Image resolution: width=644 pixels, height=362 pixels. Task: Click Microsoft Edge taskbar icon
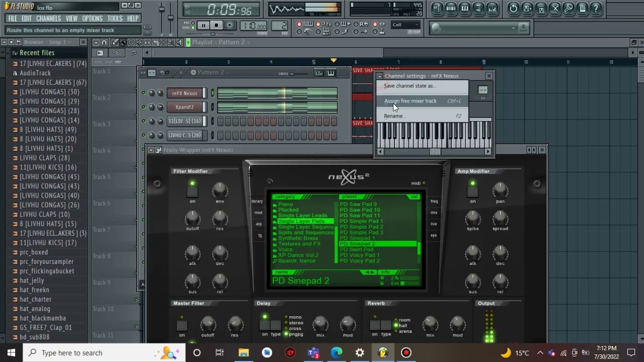[x=337, y=352]
